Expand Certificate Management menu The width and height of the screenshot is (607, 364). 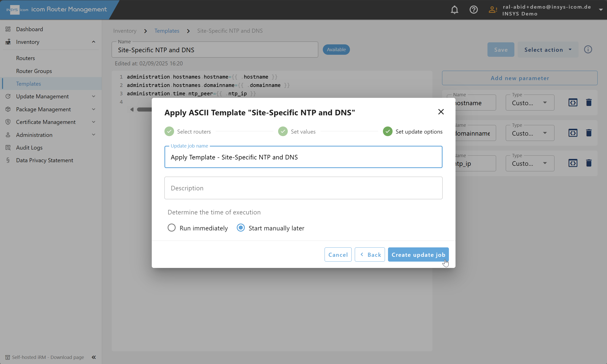[x=94, y=122]
